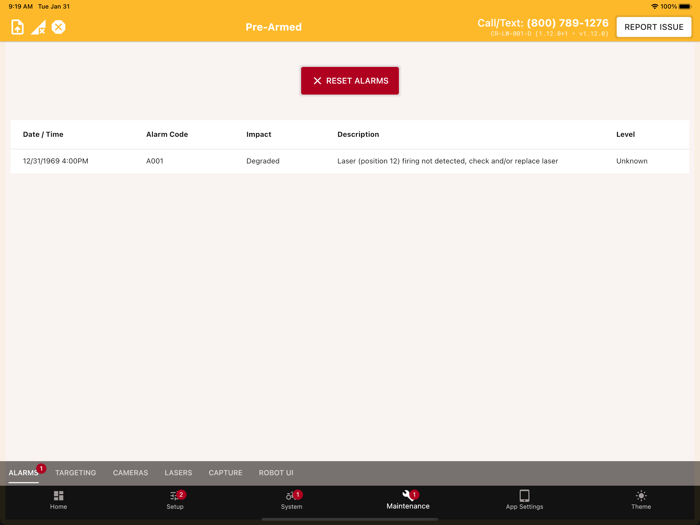Click the Report Issue button
The height and width of the screenshot is (525, 700).
[x=654, y=27]
